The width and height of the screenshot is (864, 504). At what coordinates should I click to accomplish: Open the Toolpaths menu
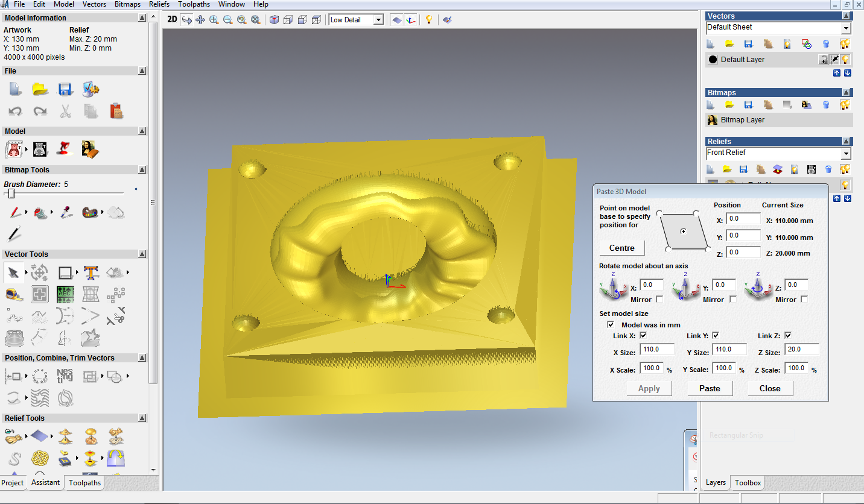(194, 4)
